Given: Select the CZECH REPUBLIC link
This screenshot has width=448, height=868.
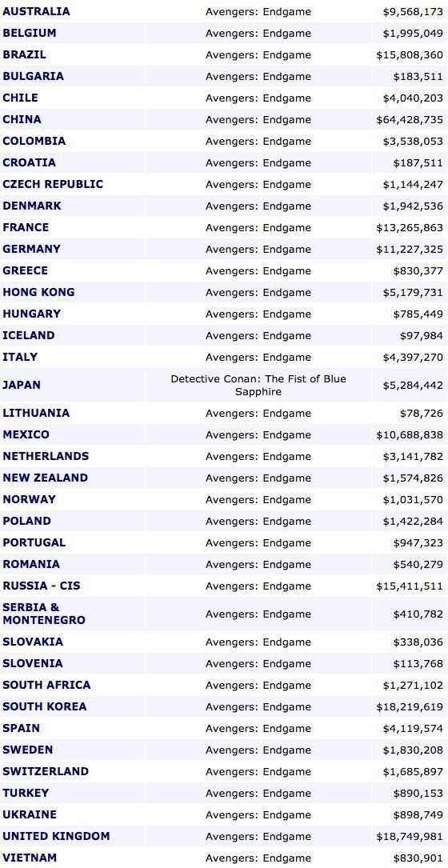Looking at the screenshot, I should (53, 184).
